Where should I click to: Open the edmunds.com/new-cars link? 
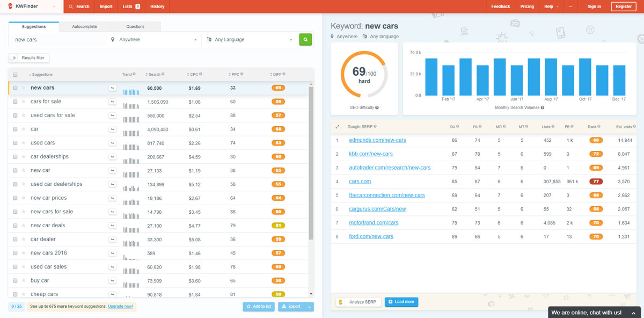tap(377, 140)
